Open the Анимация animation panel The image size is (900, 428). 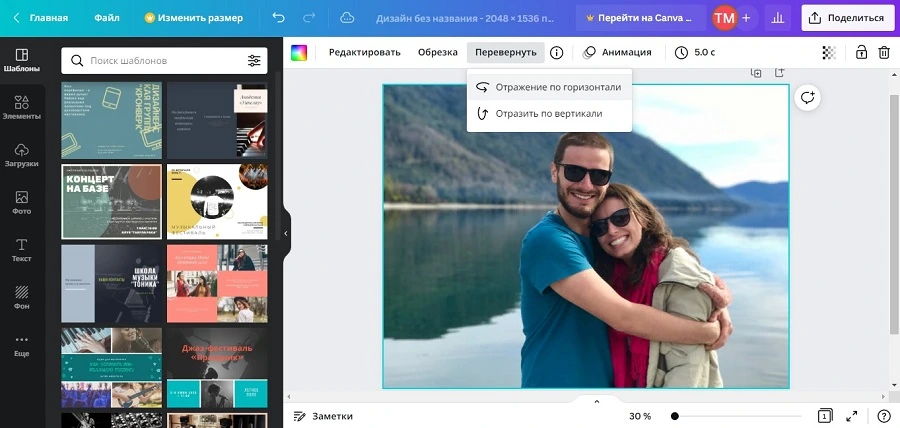tap(617, 52)
